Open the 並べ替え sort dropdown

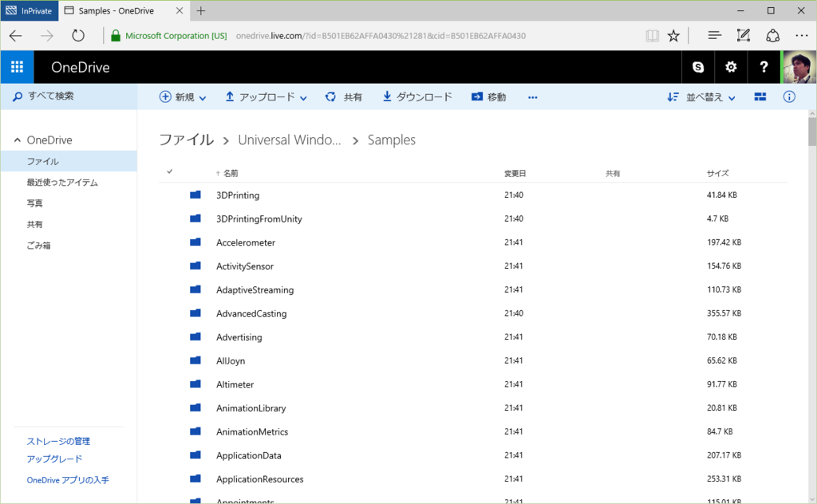click(701, 96)
